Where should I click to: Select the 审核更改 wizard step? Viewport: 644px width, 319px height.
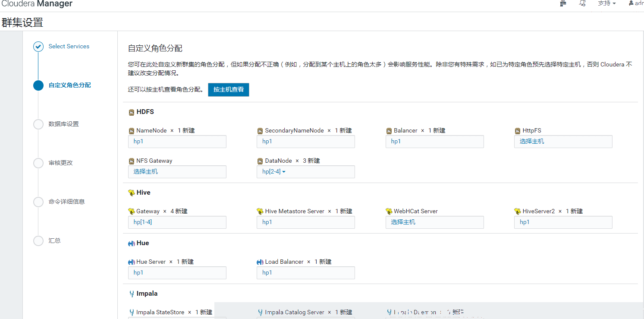tap(60, 163)
